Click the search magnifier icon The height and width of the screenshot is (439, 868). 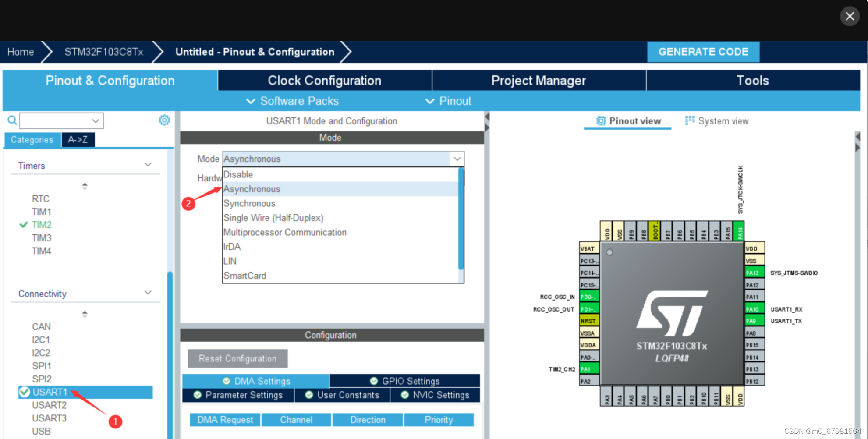pyautogui.click(x=12, y=120)
